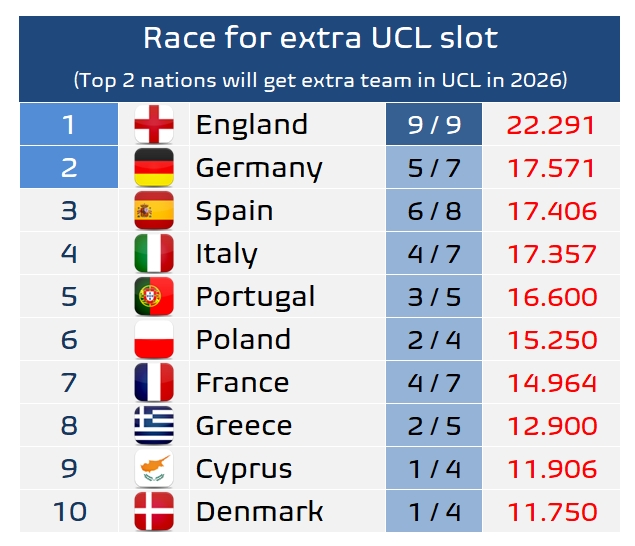Viewport: 635px width, 546px height.
Task: Click Denmark's 11.750 coefficient value
Action: pyautogui.click(x=551, y=512)
